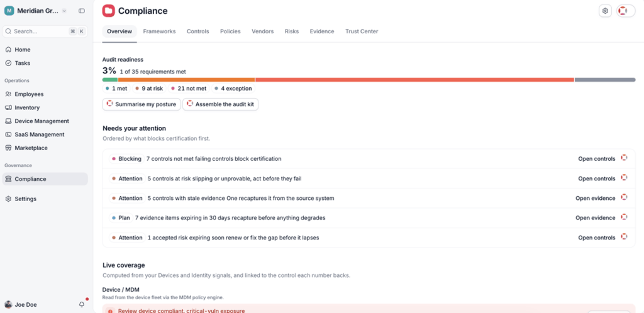Click Open evidence link for stale evidence

pyautogui.click(x=595, y=198)
